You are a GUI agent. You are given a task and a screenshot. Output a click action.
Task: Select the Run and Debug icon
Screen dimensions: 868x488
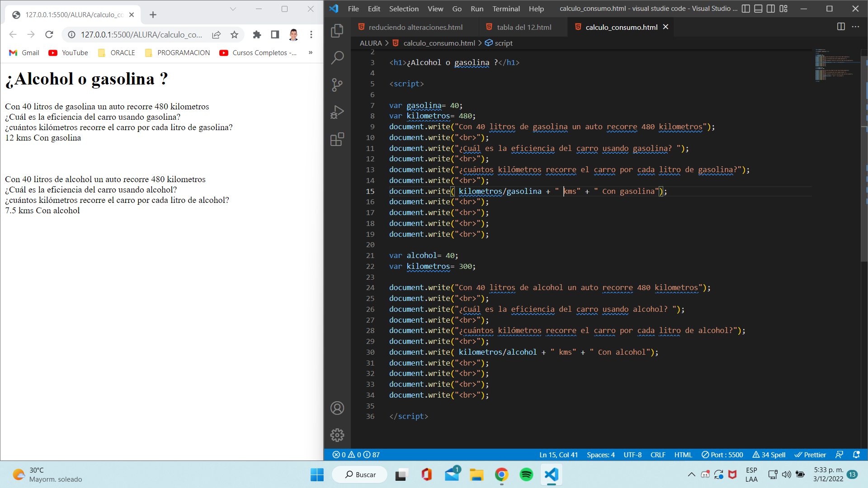tap(338, 113)
